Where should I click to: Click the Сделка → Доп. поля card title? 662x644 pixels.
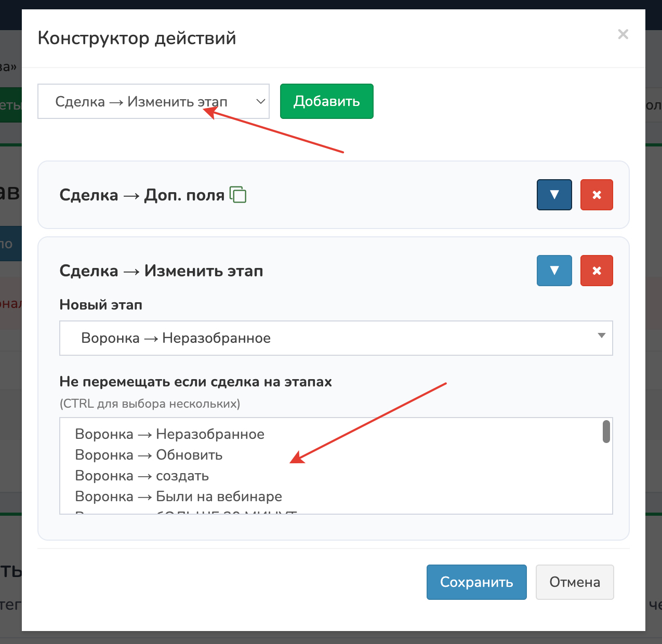(x=142, y=195)
